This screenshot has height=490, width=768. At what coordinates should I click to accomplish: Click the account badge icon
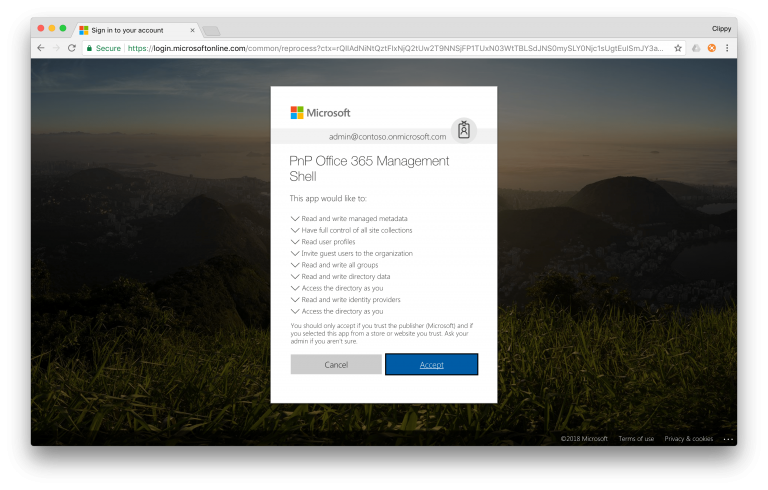464,130
